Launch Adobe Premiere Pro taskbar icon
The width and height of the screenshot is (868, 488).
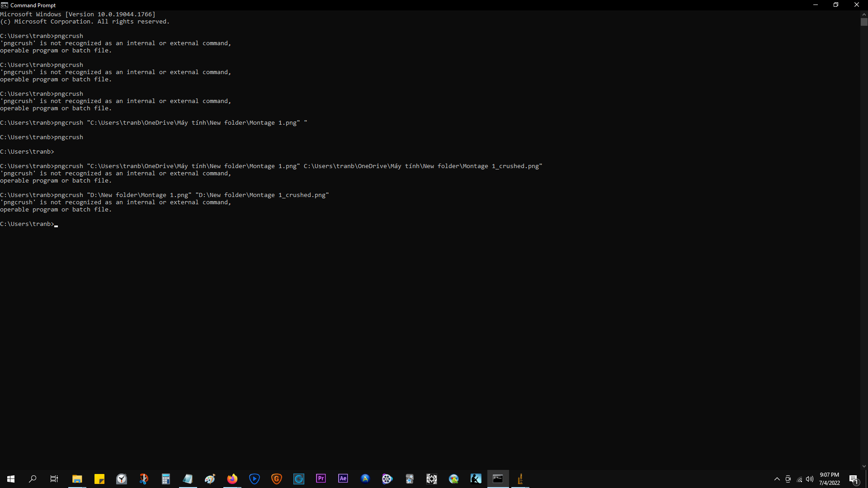[x=321, y=479]
